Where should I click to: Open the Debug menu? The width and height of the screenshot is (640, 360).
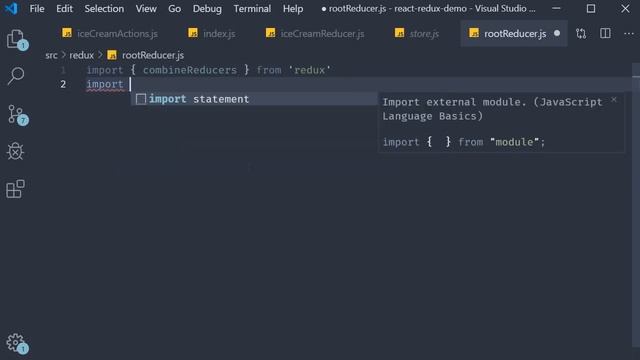pos(207,9)
